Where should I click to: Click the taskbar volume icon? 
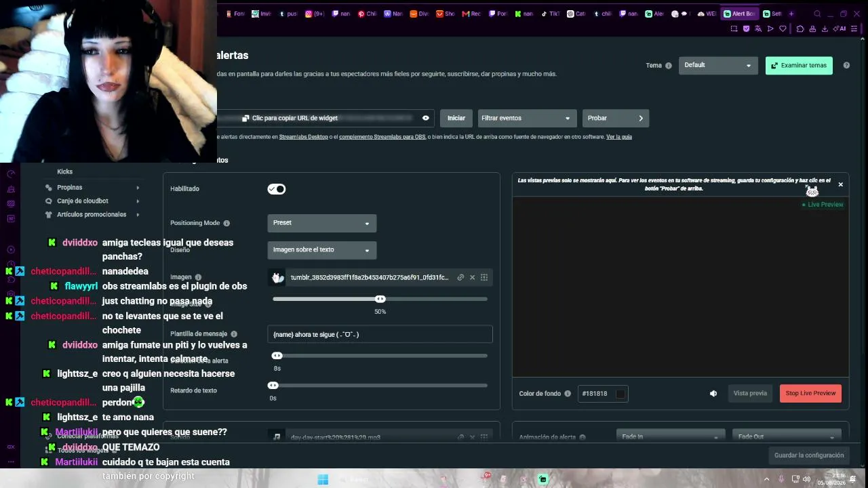pos(806,479)
